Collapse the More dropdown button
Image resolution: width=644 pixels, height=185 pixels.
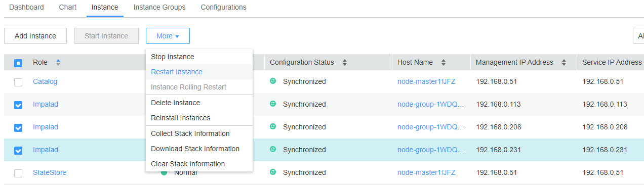(168, 36)
